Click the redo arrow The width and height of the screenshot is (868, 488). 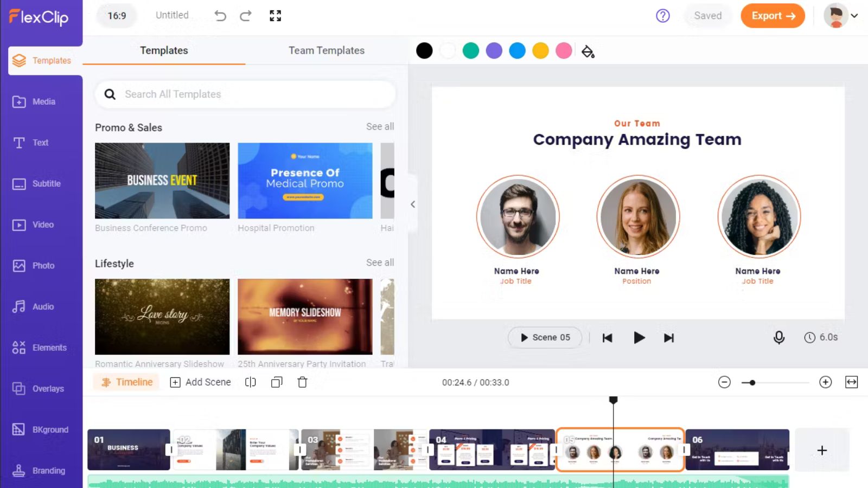246,16
